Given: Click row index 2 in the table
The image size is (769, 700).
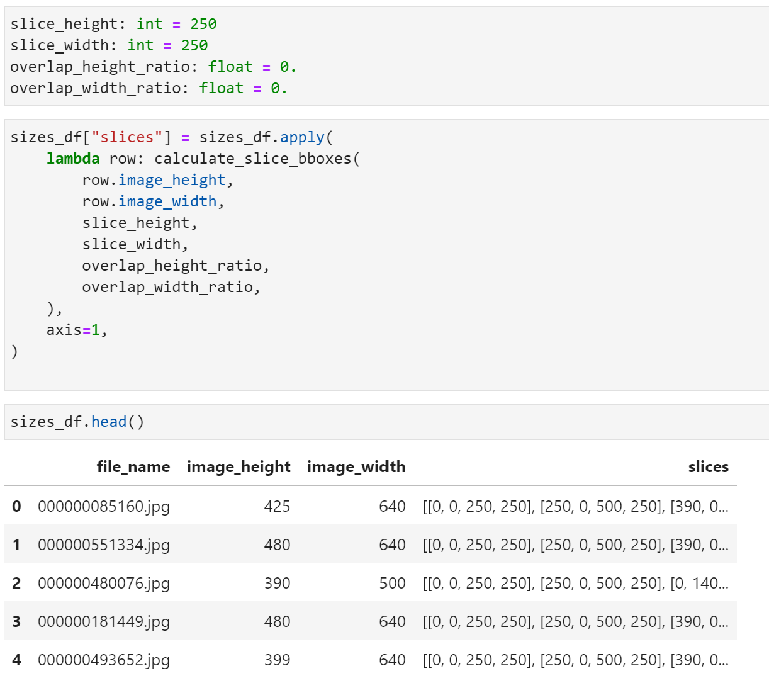Looking at the screenshot, I should (x=16, y=583).
